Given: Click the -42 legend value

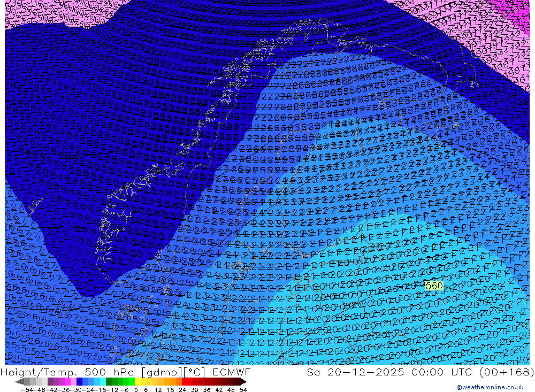Looking at the screenshot, I should [52, 390].
